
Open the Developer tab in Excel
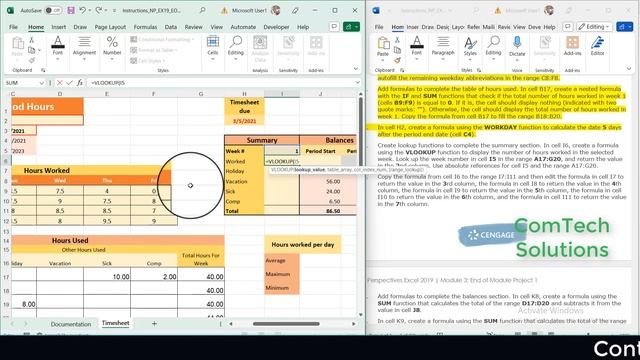tap(276, 27)
